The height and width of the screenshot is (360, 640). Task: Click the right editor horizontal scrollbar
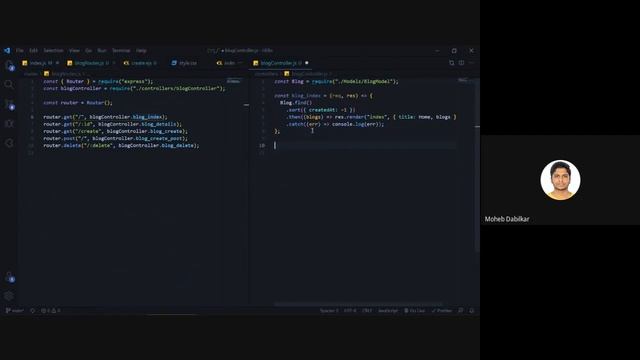point(358,304)
